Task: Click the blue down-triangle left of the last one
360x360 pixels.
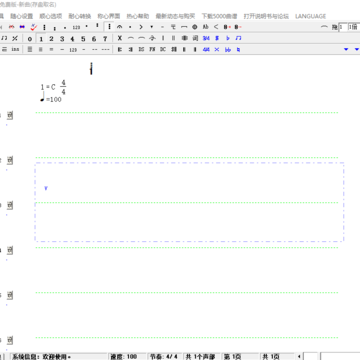Action: pos(346,49)
